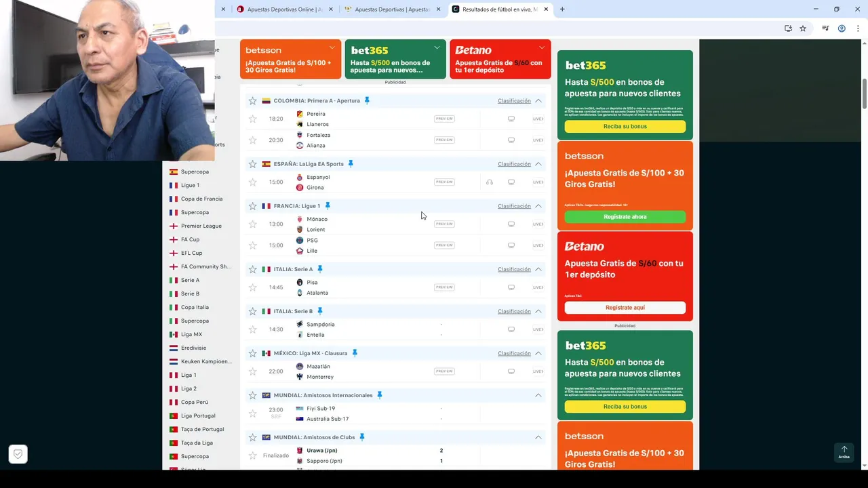Open the audio commentary icon for Espanyol-Girona
868x488 pixels.
click(x=489, y=182)
